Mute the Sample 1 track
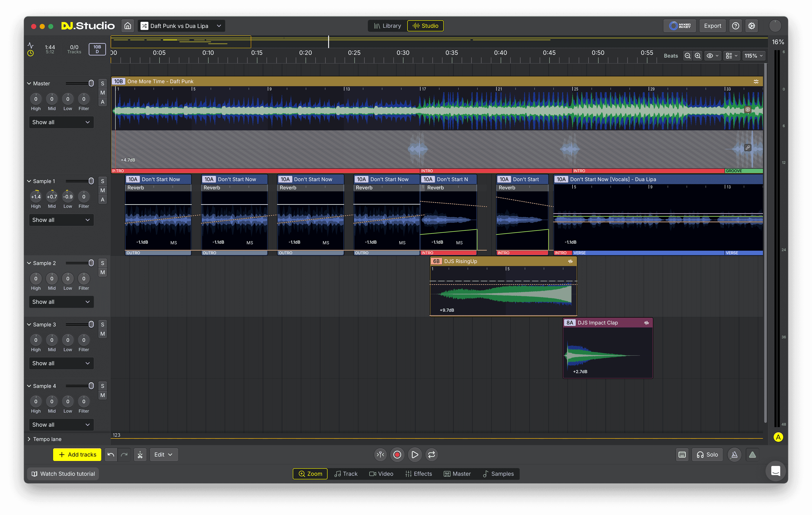The width and height of the screenshot is (812, 515). [103, 190]
